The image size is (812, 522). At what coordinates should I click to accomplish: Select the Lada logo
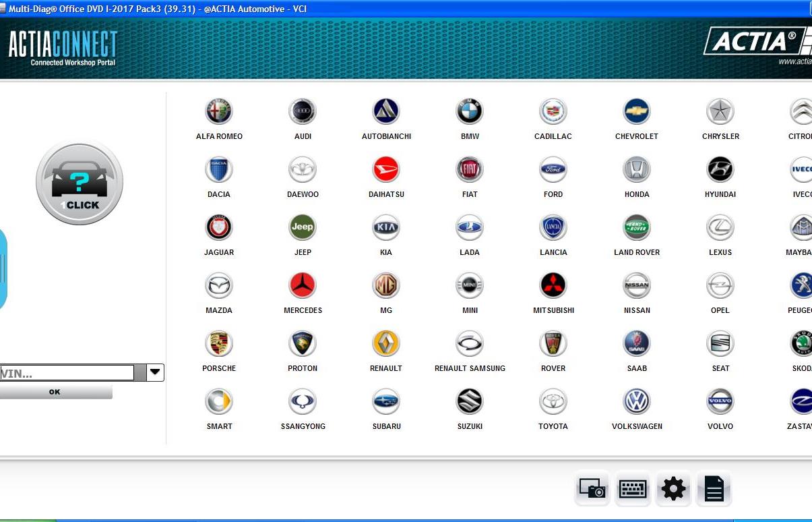pos(470,227)
